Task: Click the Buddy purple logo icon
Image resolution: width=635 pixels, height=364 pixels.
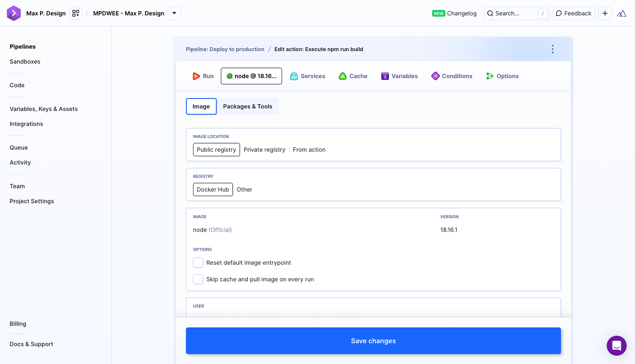Action: (x=14, y=13)
